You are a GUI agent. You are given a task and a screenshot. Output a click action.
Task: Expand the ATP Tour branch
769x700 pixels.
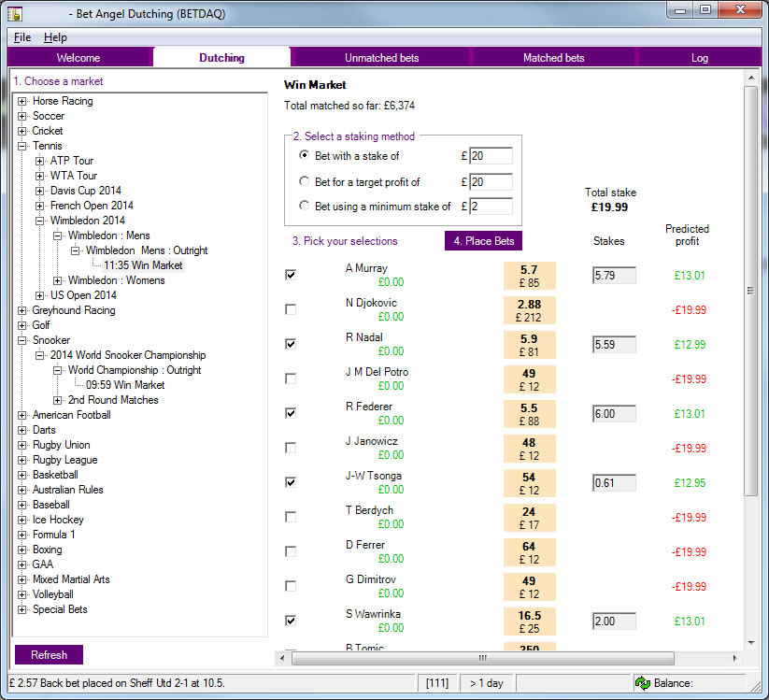(x=40, y=161)
